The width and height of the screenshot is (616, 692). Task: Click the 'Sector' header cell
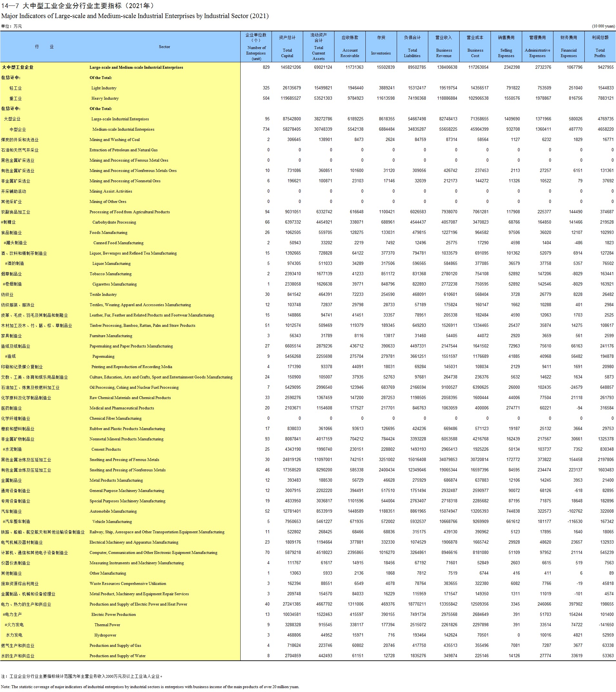point(164,47)
